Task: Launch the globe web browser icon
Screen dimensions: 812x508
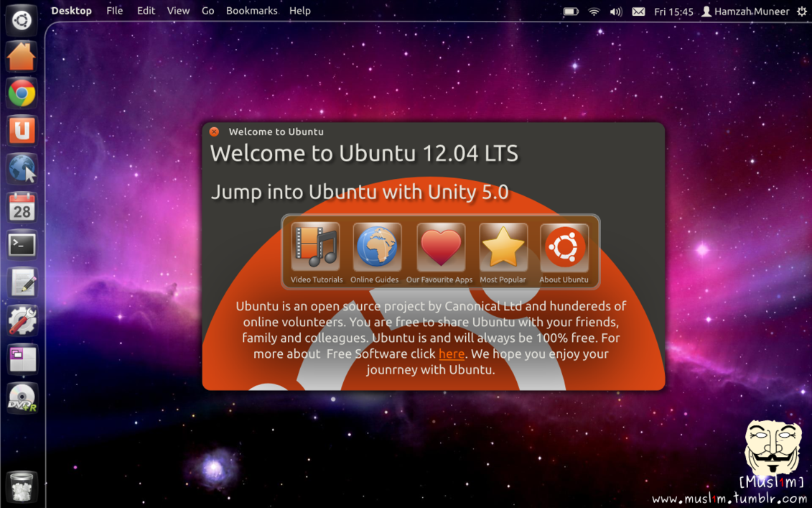Action: click(x=22, y=168)
